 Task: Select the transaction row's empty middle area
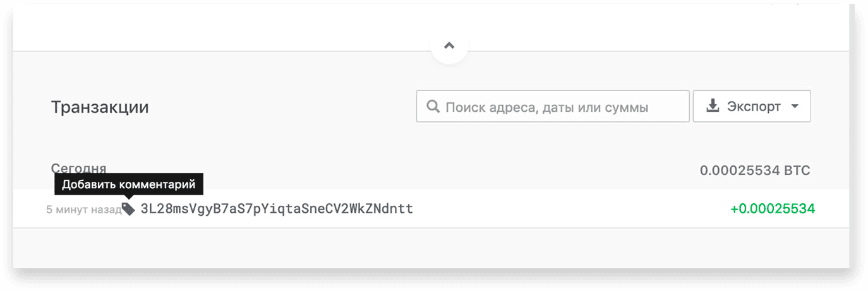569,209
